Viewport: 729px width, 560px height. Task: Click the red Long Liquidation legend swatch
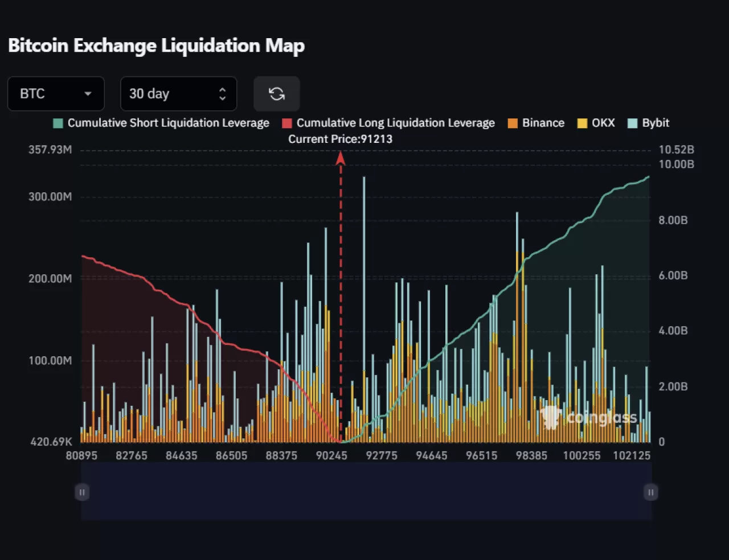coord(287,123)
